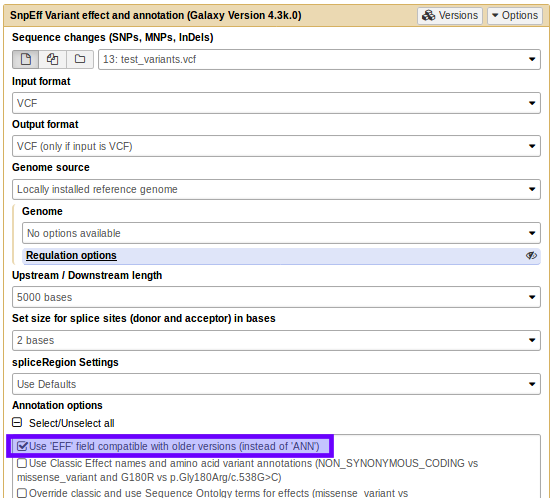Toggle the Regulation options eye icon
Viewport: 556px width, 498px height.
point(531,255)
